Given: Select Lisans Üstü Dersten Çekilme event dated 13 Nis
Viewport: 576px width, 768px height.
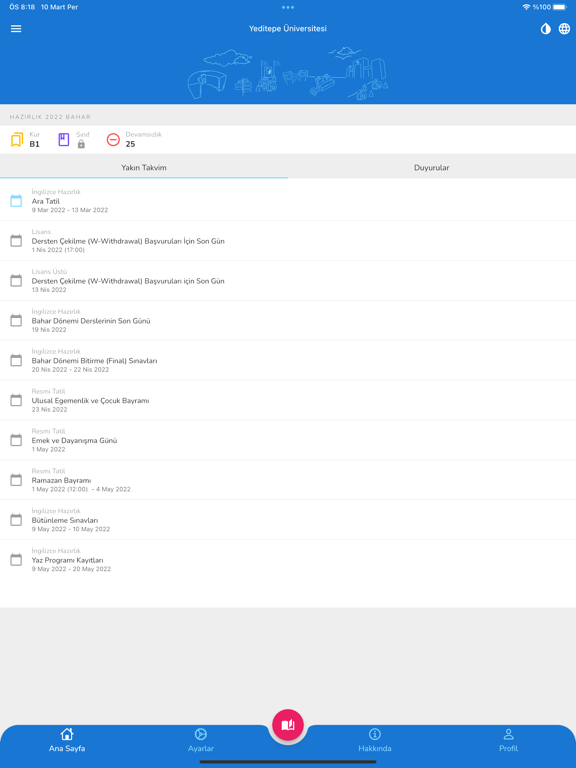Looking at the screenshot, I should point(288,281).
